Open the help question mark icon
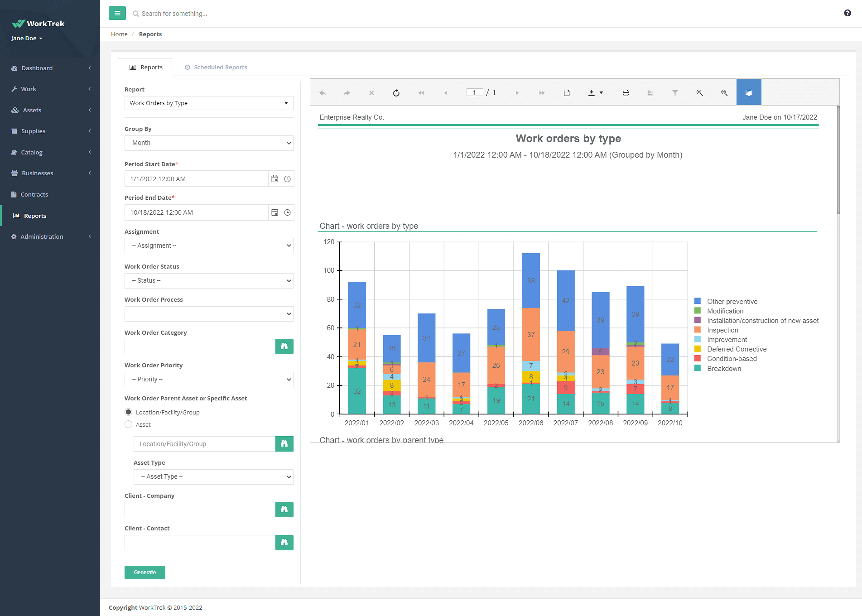Image resolution: width=862 pixels, height=616 pixels. 847,13
